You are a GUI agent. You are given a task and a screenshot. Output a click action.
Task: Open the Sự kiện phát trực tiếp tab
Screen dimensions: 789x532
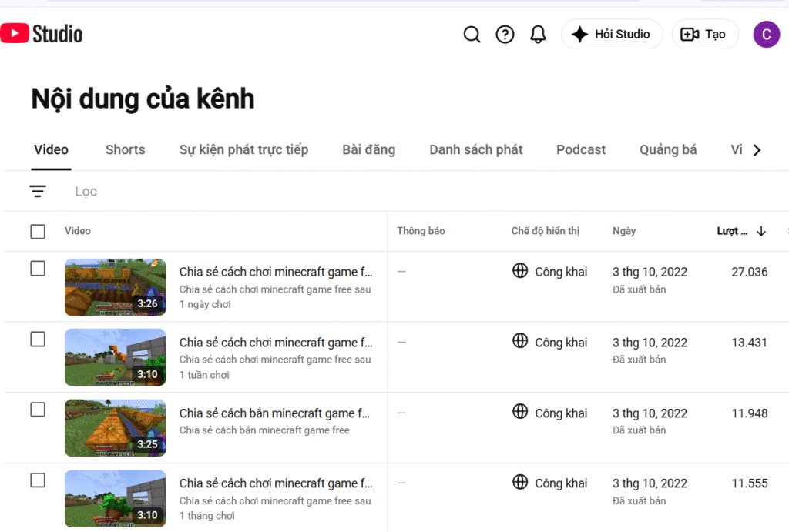[x=243, y=150]
